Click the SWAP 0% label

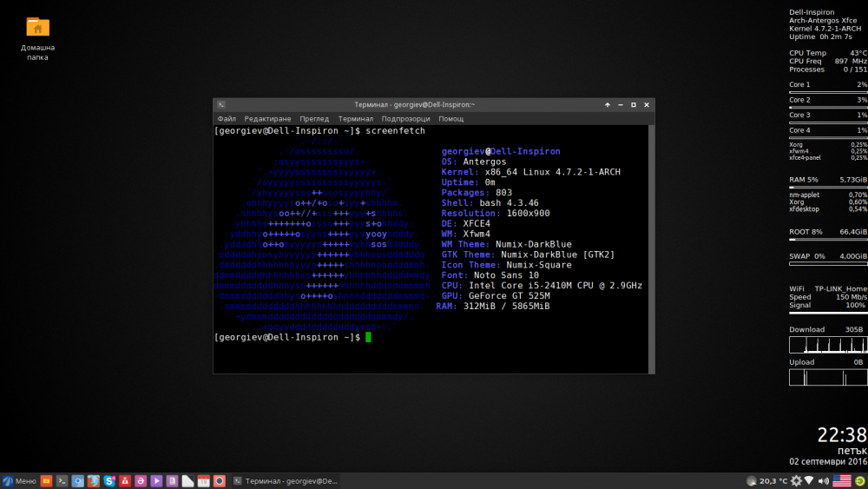pyautogui.click(x=807, y=256)
